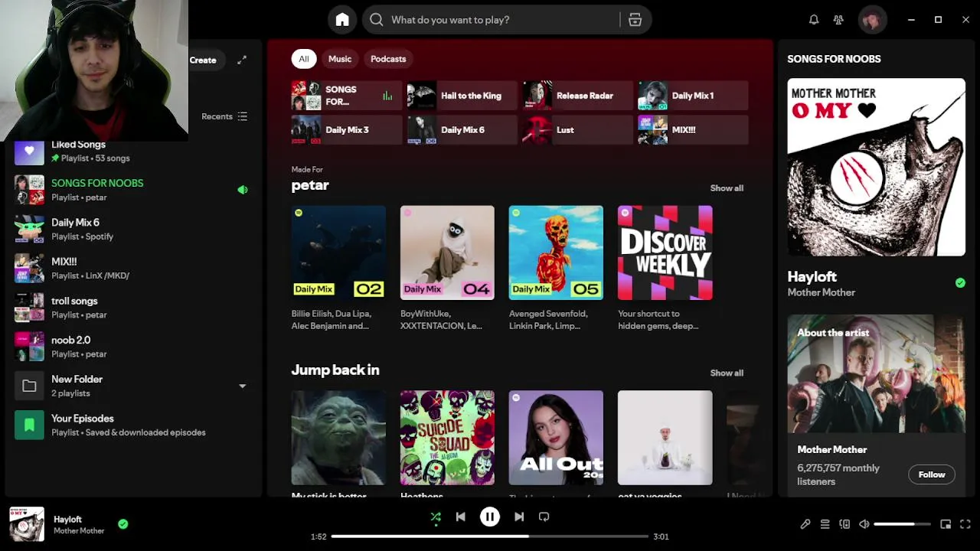Open Connect to a device

844,524
